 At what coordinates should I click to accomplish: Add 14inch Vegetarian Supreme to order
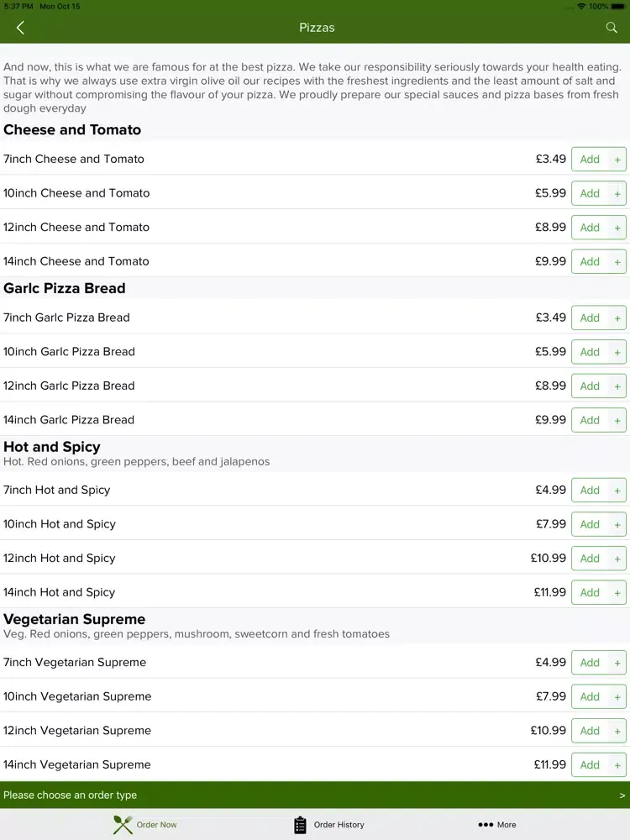[590, 765]
